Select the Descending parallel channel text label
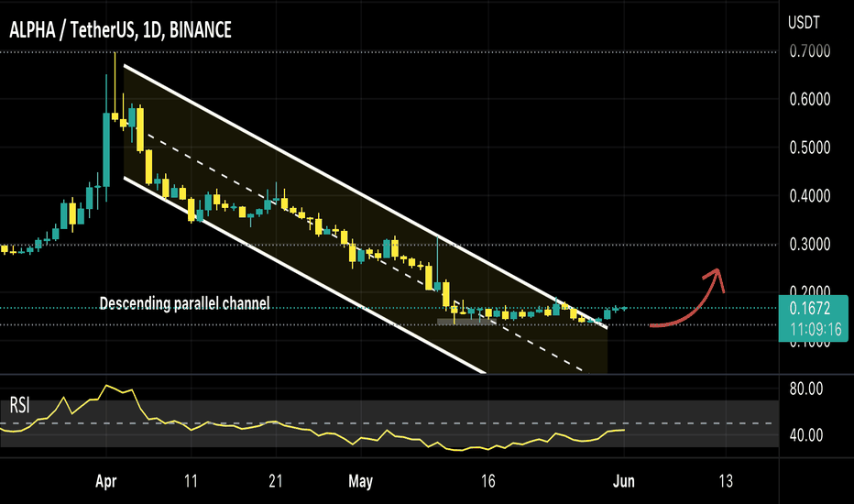This screenshot has width=854, height=504. pyautogui.click(x=184, y=303)
